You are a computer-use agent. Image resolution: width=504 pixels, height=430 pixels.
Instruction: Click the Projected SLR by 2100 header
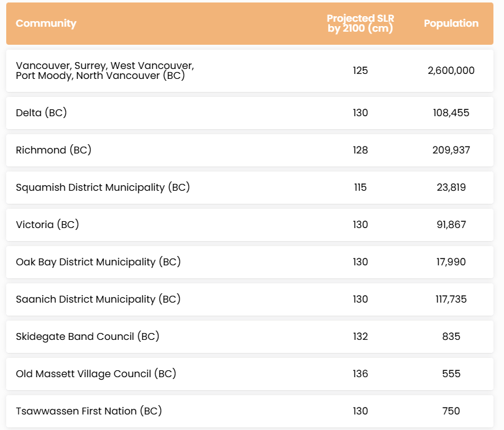click(360, 23)
